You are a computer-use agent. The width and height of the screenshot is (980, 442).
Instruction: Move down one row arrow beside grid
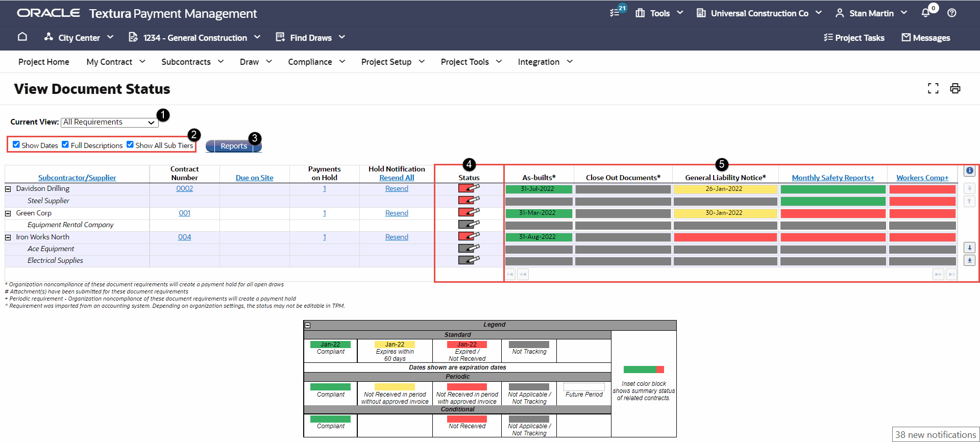point(969,248)
